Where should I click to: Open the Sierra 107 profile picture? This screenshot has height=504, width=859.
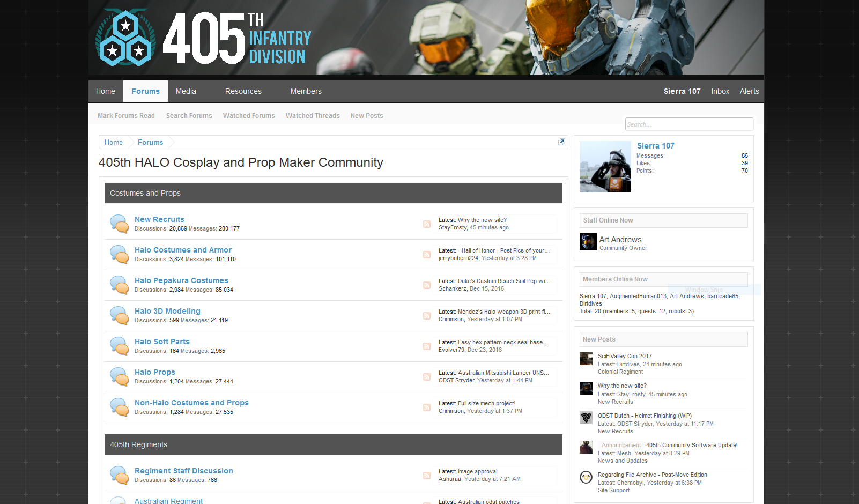(605, 167)
